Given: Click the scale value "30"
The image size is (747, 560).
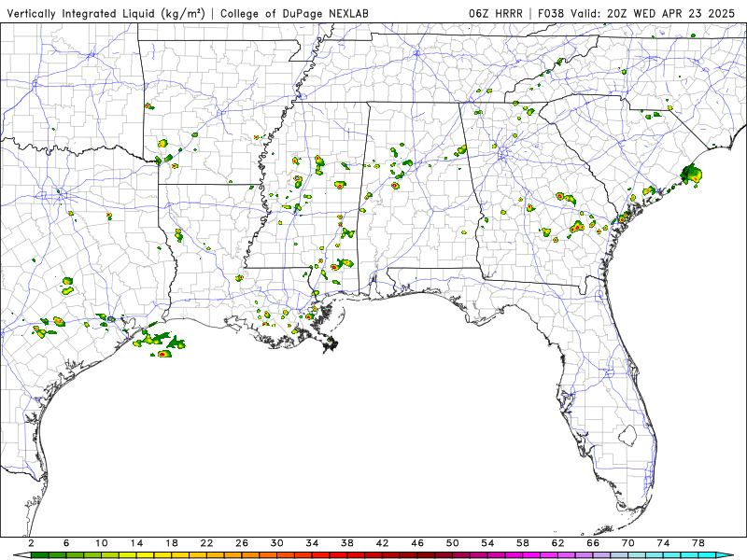Looking at the screenshot, I should (277, 543).
